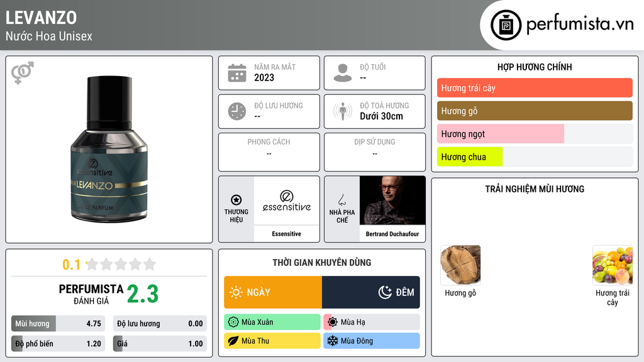
Task: Click the sillage icon for Độ toả hương
Action: [343, 111]
